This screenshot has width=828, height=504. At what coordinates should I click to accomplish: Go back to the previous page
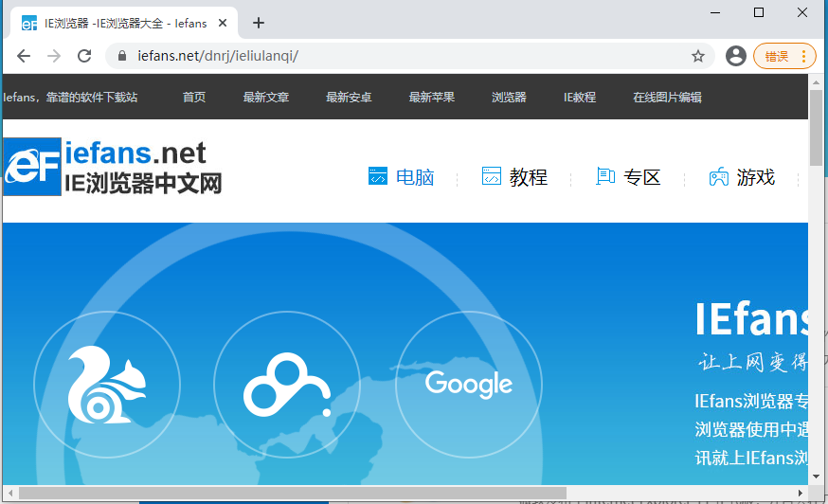[24, 56]
